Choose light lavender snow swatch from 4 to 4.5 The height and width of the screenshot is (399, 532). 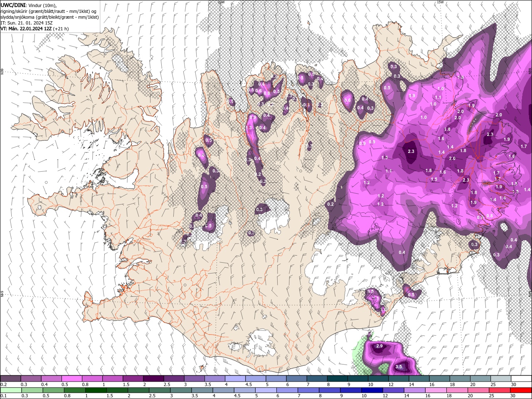click(x=235, y=378)
